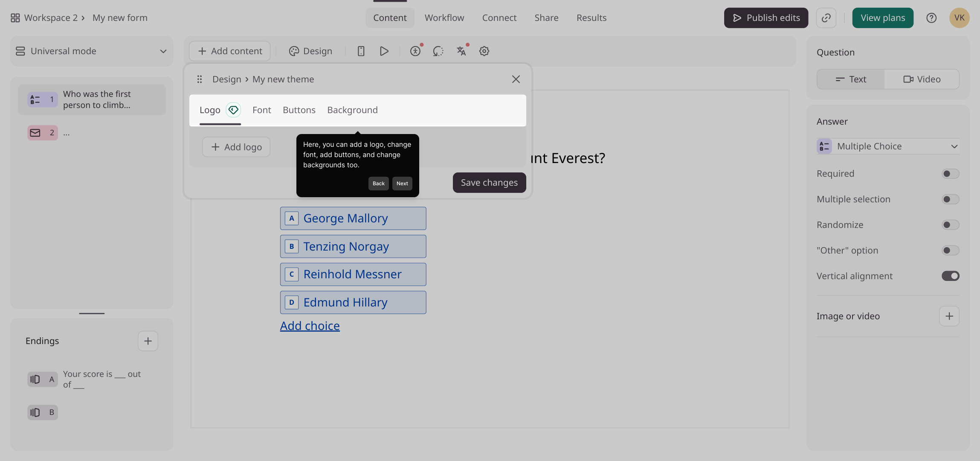Enable the "Other" option switch

point(951,251)
